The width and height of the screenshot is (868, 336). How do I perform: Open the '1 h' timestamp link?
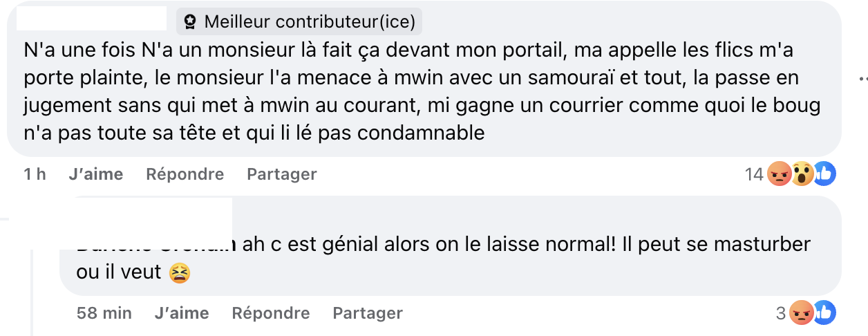tap(35, 174)
